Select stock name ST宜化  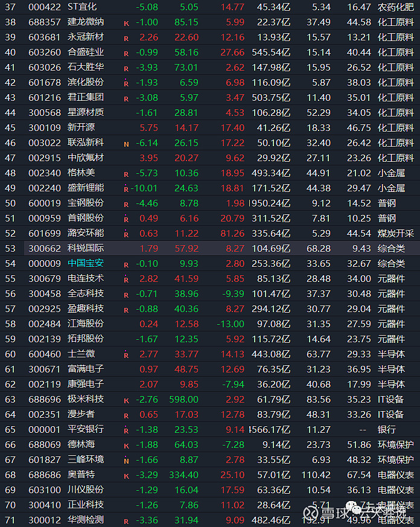click(x=82, y=7)
